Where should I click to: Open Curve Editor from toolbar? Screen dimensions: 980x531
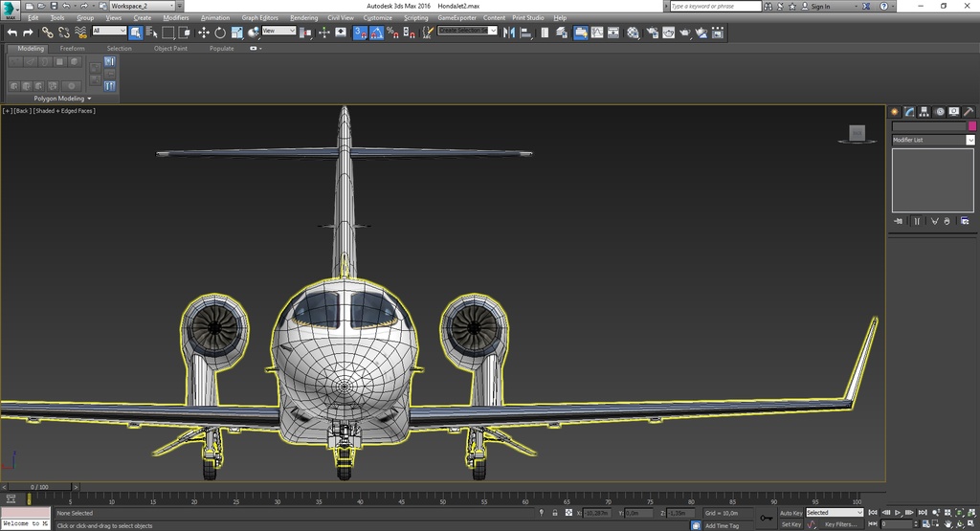(597, 33)
